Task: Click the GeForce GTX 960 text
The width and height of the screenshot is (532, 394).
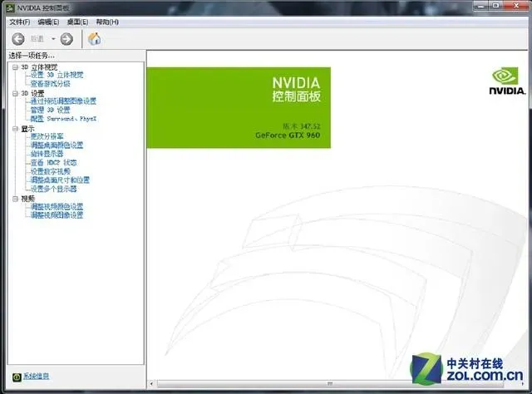Action: click(288, 135)
